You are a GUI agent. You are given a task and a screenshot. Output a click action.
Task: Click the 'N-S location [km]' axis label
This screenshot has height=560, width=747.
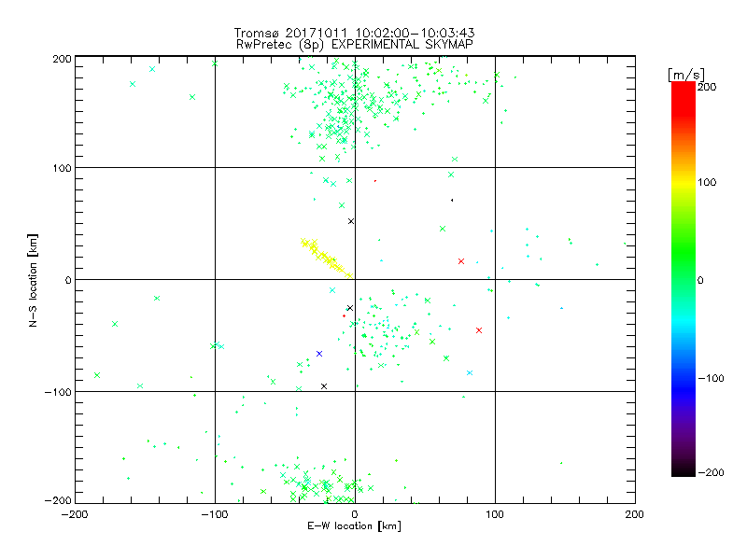pos(33,280)
